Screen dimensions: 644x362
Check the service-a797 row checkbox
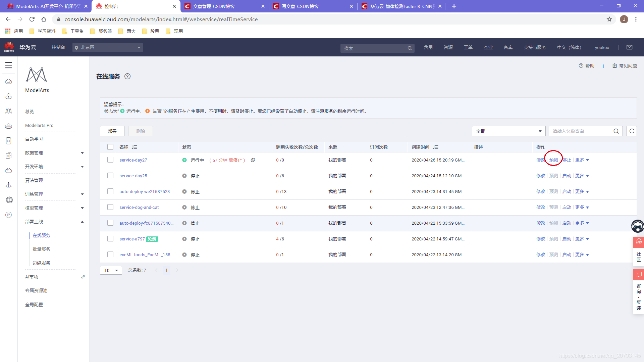110,239
